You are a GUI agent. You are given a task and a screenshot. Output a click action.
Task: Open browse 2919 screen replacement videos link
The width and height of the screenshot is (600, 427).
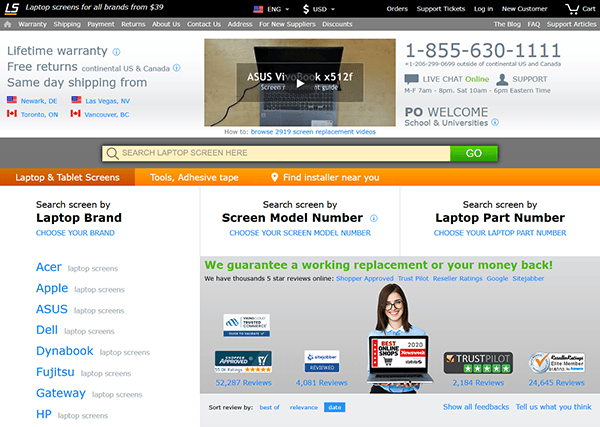pos(313,132)
